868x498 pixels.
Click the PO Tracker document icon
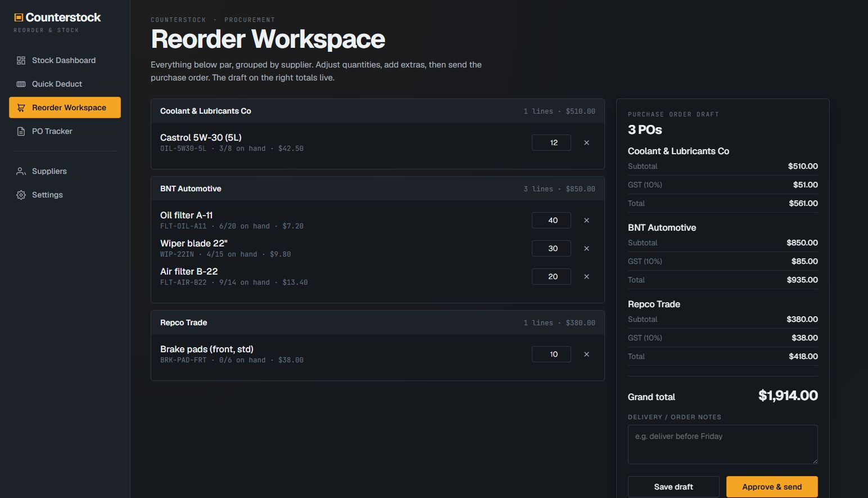21,131
